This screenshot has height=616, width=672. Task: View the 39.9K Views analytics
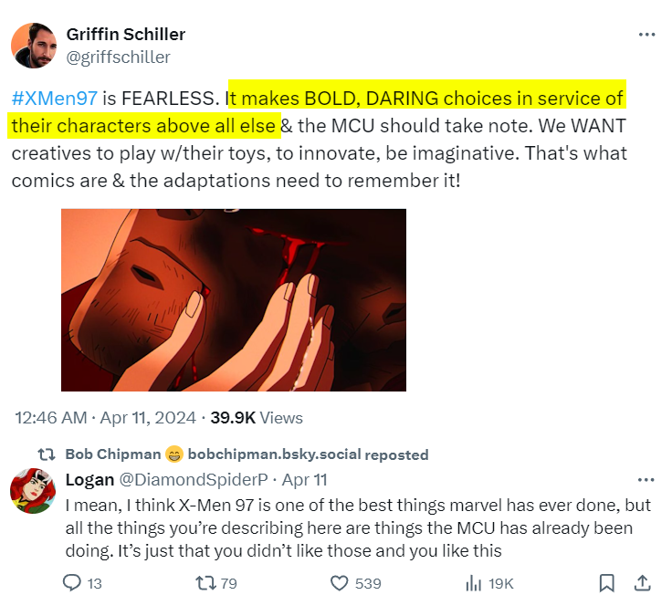pos(257,418)
